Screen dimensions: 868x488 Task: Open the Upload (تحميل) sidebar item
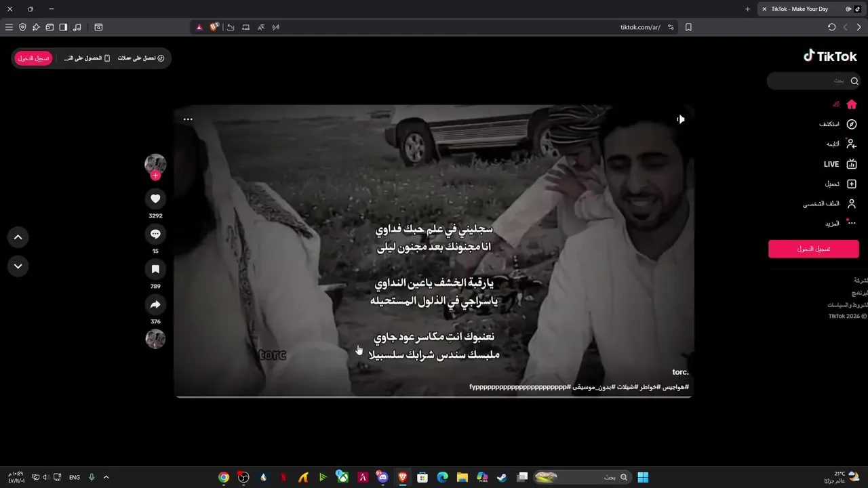pyautogui.click(x=841, y=184)
